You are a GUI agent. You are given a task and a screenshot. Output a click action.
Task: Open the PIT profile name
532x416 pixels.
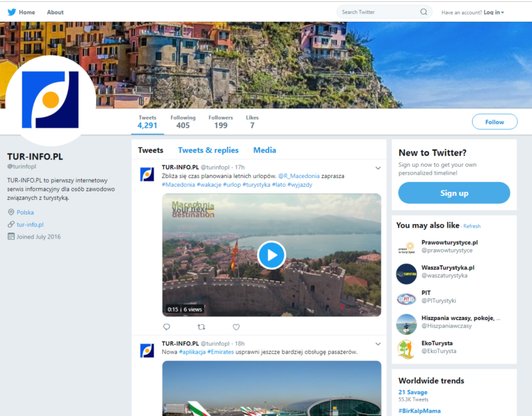pyautogui.click(x=426, y=292)
